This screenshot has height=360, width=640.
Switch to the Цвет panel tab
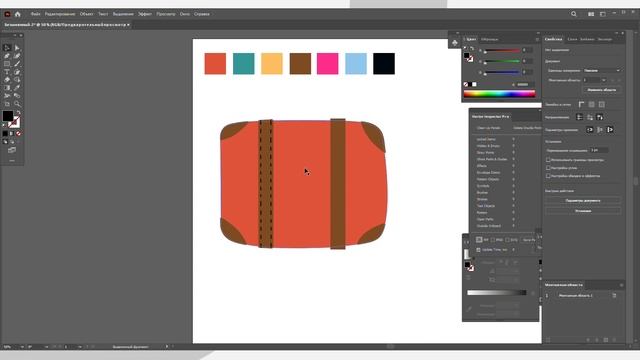pyautogui.click(x=471, y=39)
